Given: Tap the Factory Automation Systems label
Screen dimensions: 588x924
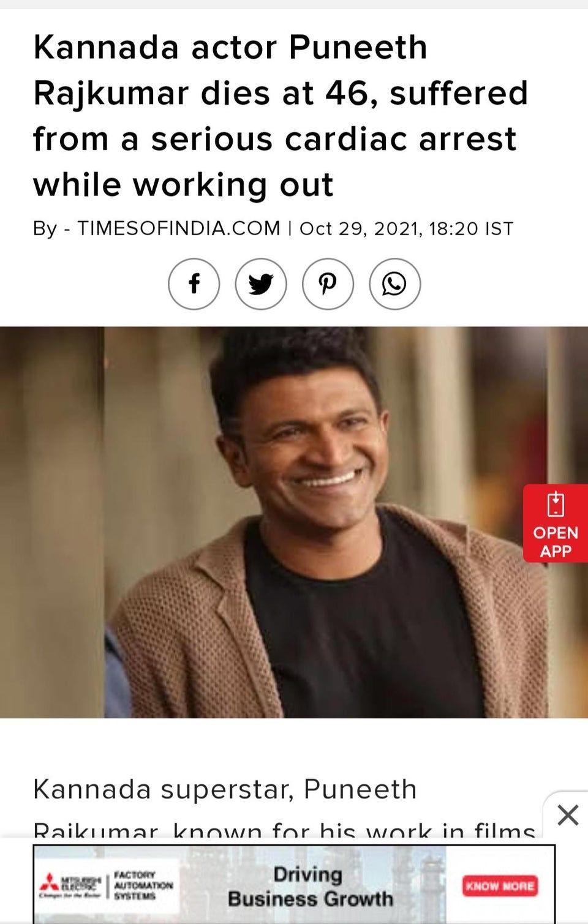Looking at the screenshot, I should 143,885.
